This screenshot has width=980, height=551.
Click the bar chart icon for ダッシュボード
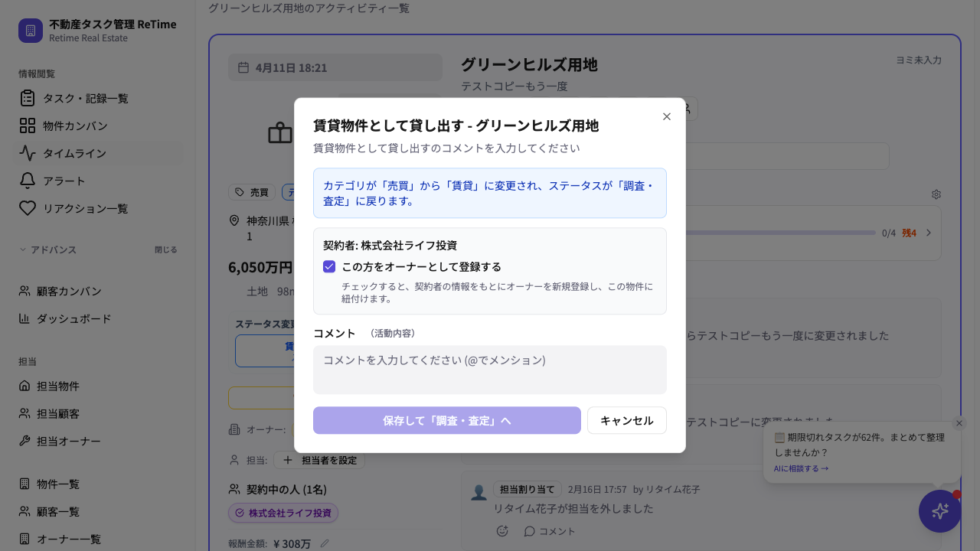pyautogui.click(x=24, y=318)
